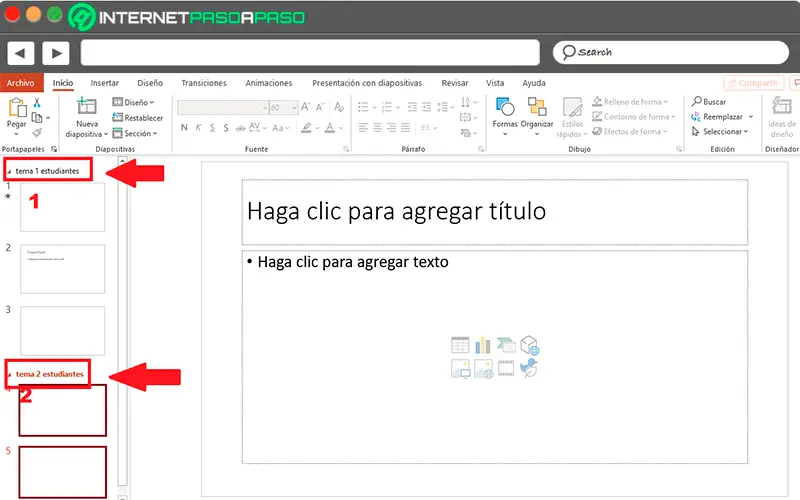Insert online picture icon in placeholder
This screenshot has height=500, width=800.
(x=483, y=368)
